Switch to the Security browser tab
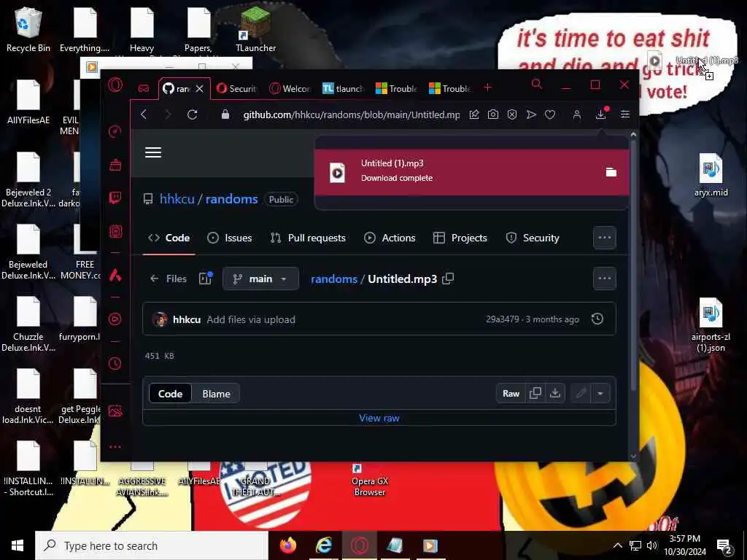The height and width of the screenshot is (560, 747). click(x=237, y=88)
